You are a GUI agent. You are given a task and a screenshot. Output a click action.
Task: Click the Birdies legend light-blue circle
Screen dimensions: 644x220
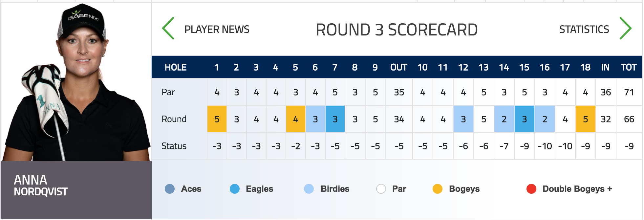click(x=309, y=189)
